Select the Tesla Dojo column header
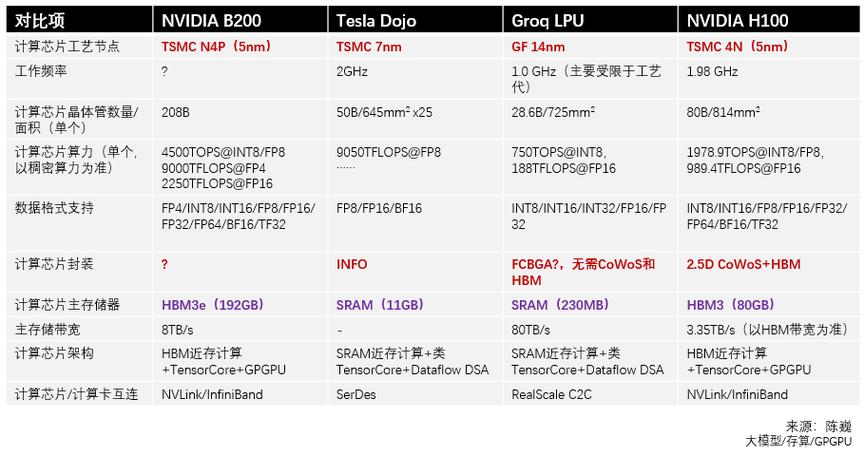The height and width of the screenshot is (456, 864). coord(376,20)
